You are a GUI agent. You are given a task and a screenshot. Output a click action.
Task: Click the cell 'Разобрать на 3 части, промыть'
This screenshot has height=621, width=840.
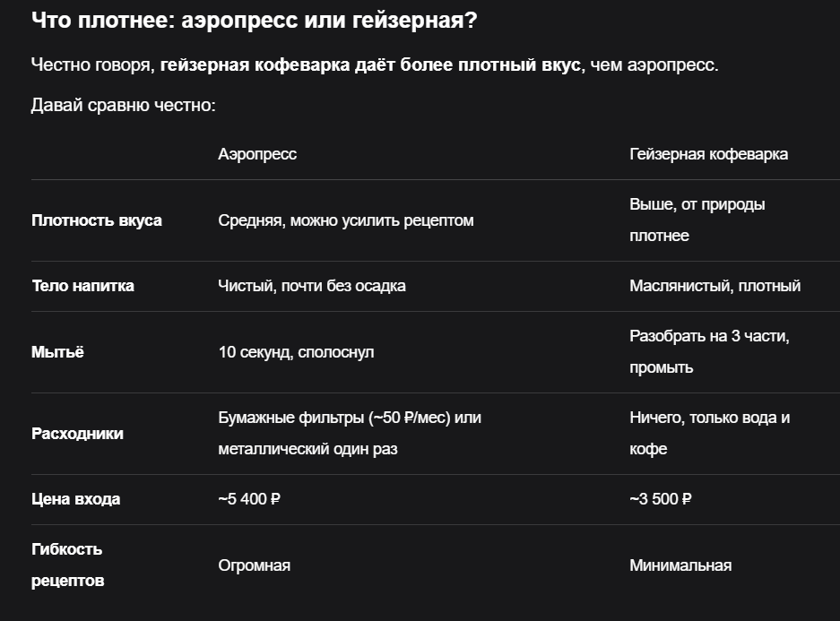point(709,352)
